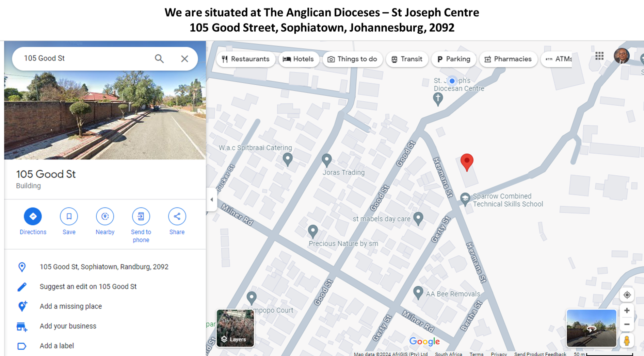Select the Pharmacies filter chip

[x=508, y=59]
